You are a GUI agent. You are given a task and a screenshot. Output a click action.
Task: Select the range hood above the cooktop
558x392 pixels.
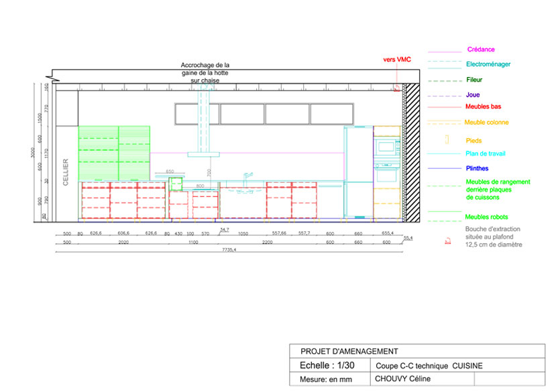[x=204, y=155]
